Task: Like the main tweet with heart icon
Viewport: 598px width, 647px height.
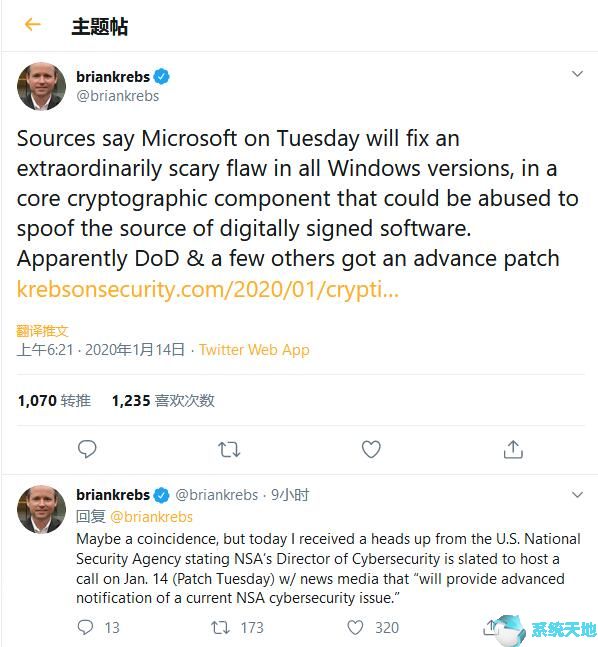Action: coord(371,449)
